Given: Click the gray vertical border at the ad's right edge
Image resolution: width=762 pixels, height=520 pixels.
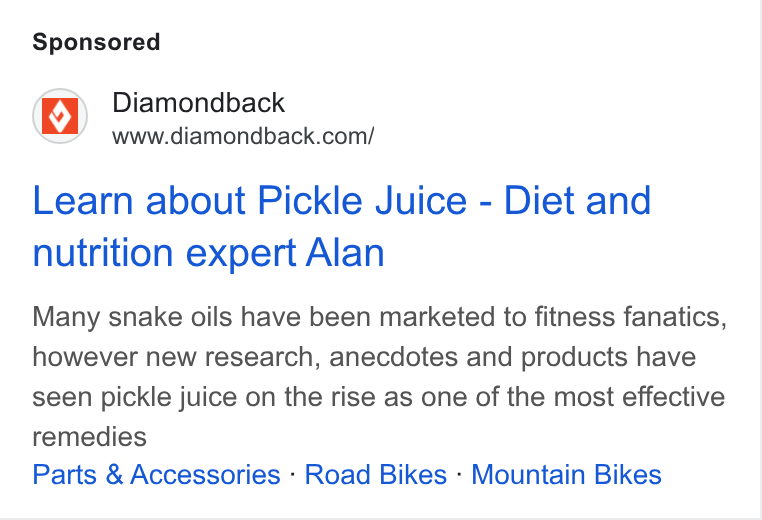Looking at the screenshot, I should [x=759, y=260].
